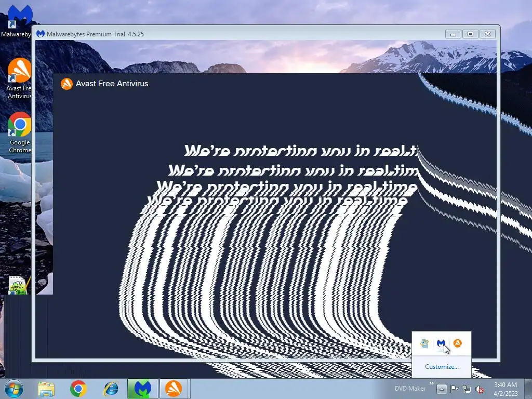The image size is (532, 399).
Task: Launch Google Chrome from the desktop shortcut
Action: pyautogui.click(x=19, y=132)
